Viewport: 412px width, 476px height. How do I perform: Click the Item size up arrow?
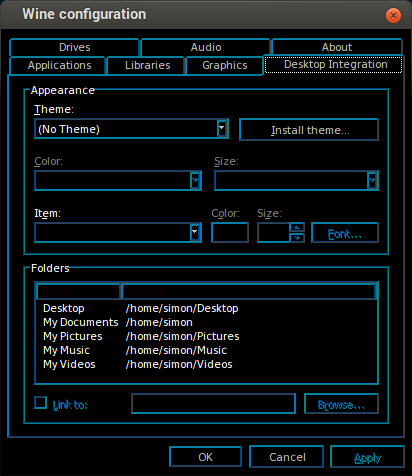click(x=297, y=228)
